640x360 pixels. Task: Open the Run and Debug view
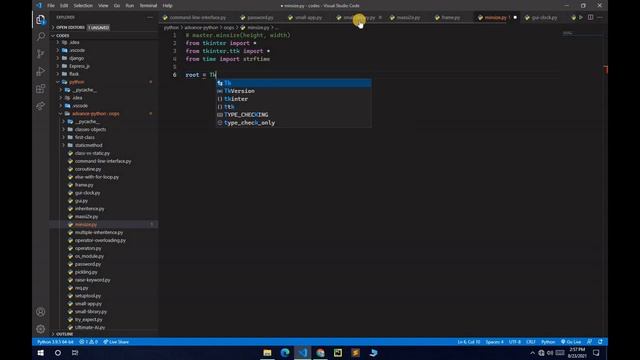coord(40,71)
